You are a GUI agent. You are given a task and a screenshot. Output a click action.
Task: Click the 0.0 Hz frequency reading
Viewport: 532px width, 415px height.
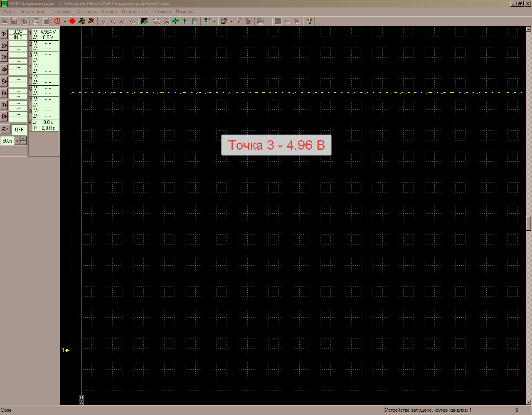pyautogui.click(x=48, y=128)
